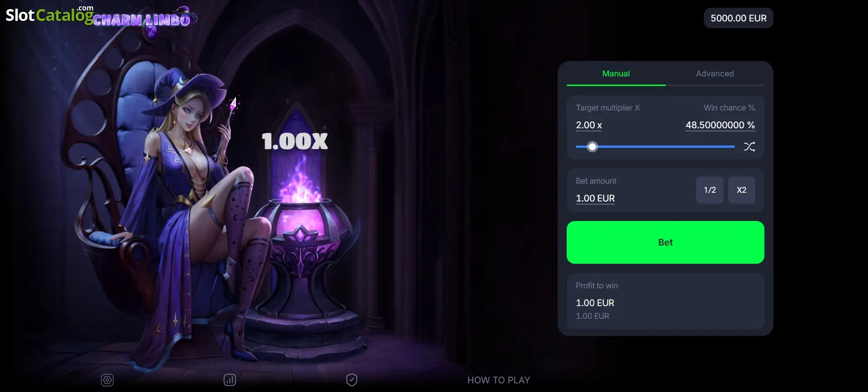Click the 1.00X multiplier result text
This screenshot has height=392, width=868.
click(x=295, y=141)
